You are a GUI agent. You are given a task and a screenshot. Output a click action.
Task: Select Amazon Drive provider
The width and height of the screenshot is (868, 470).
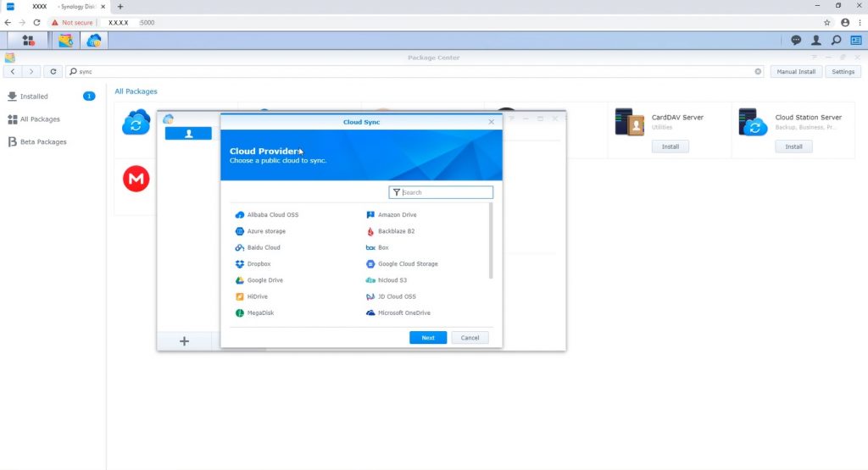coord(392,214)
